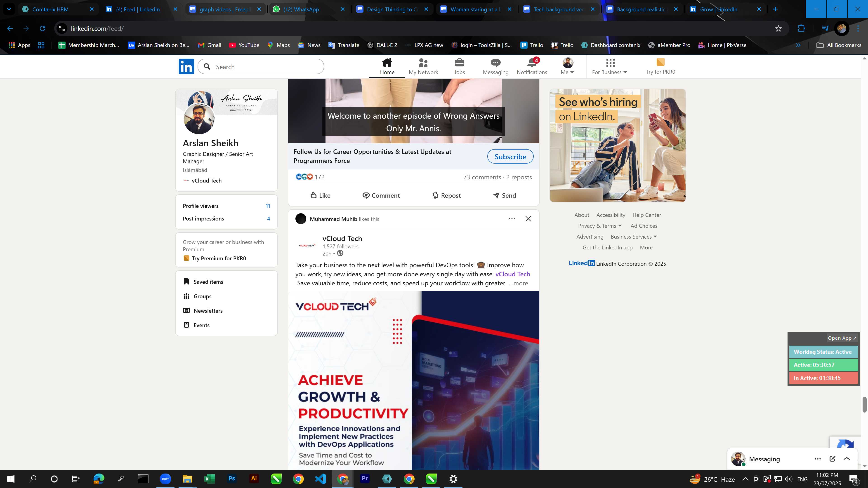Open My Network icon

[x=423, y=67]
